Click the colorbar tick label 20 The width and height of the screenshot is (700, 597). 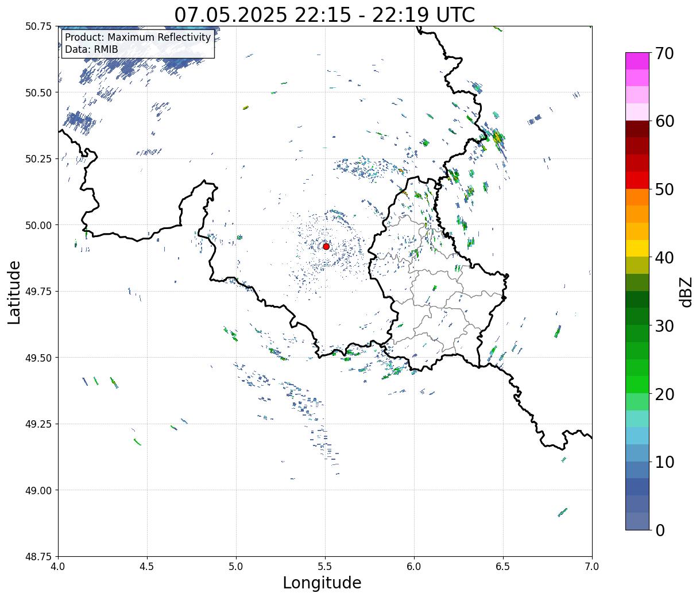click(664, 394)
